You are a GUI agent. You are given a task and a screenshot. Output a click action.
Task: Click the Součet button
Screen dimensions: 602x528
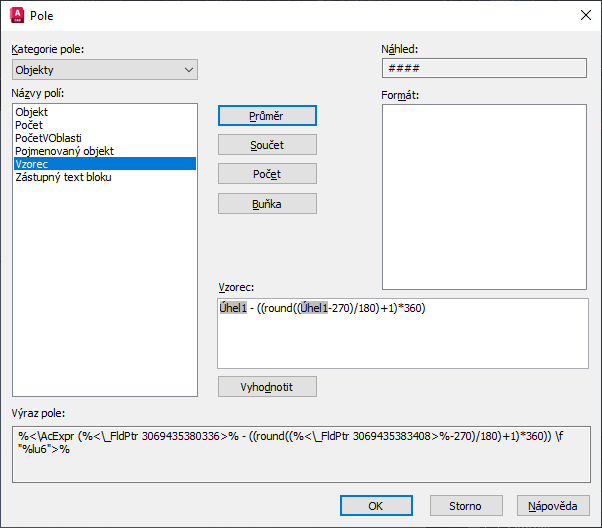[x=267, y=145]
